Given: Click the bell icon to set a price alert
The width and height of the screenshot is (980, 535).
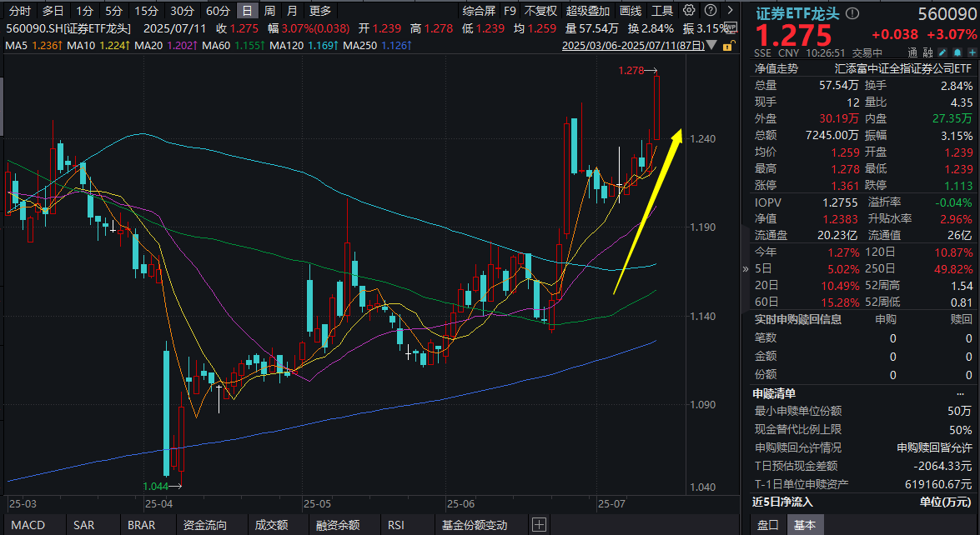Looking at the screenshot, I should click(x=956, y=52).
